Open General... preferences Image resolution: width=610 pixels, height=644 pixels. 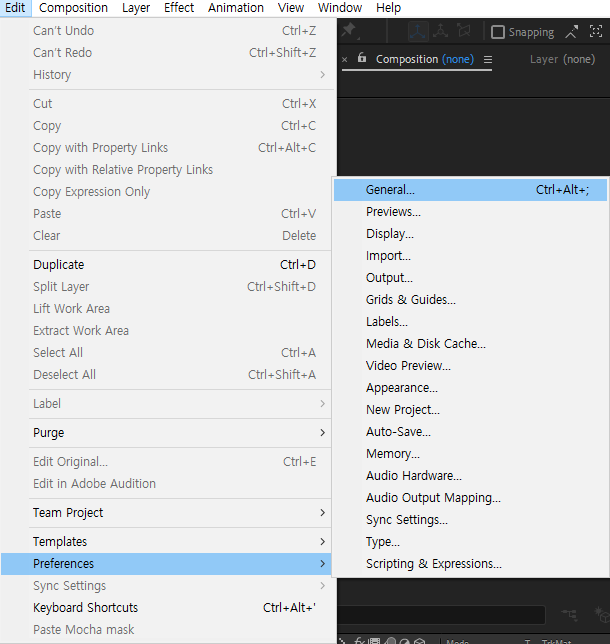click(470, 190)
